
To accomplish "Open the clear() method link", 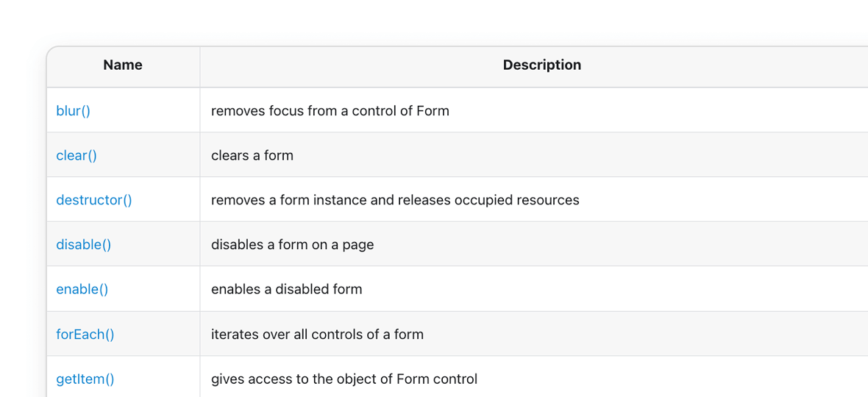I will 77,156.
